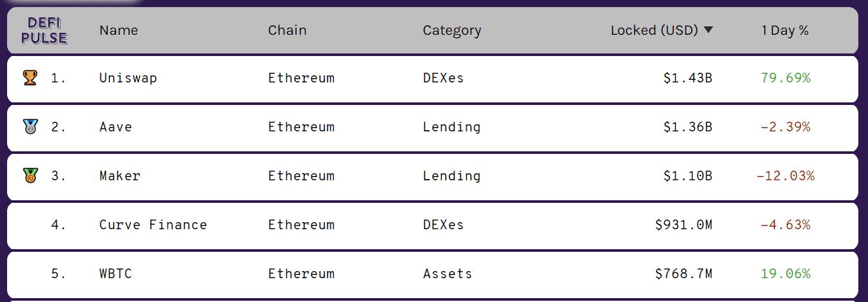Click Maker's -12.03% daily change value
Image resolution: width=868 pixels, height=302 pixels.
(785, 176)
